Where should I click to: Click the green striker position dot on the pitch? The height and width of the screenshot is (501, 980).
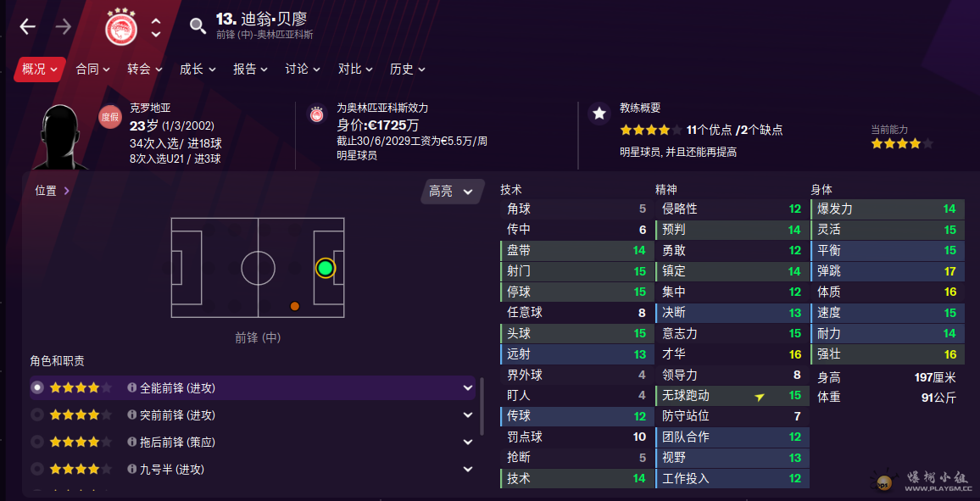click(x=325, y=269)
